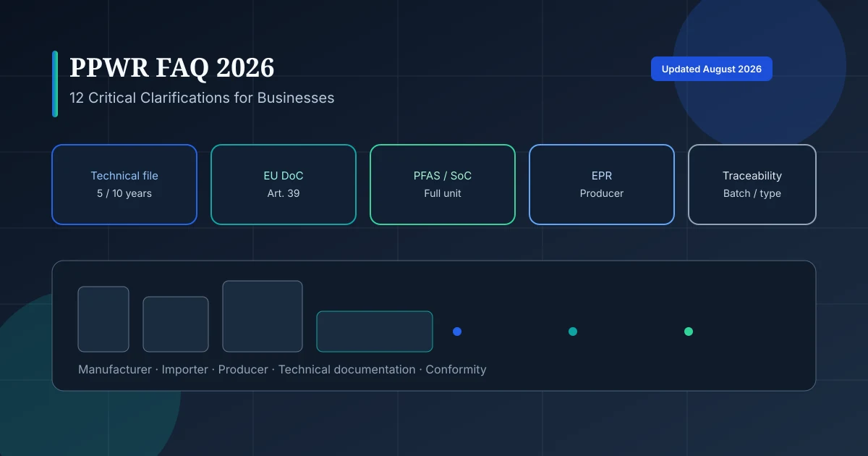
Task: Click the Traceability Batch / type card
Action: pyautogui.click(x=752, y=185)
